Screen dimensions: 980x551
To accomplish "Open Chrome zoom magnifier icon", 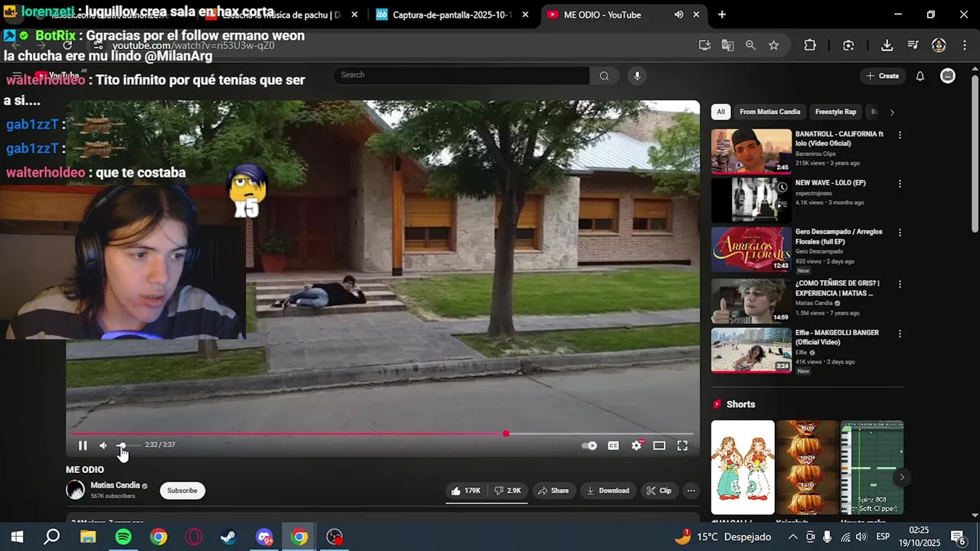I will pos(750,45).
